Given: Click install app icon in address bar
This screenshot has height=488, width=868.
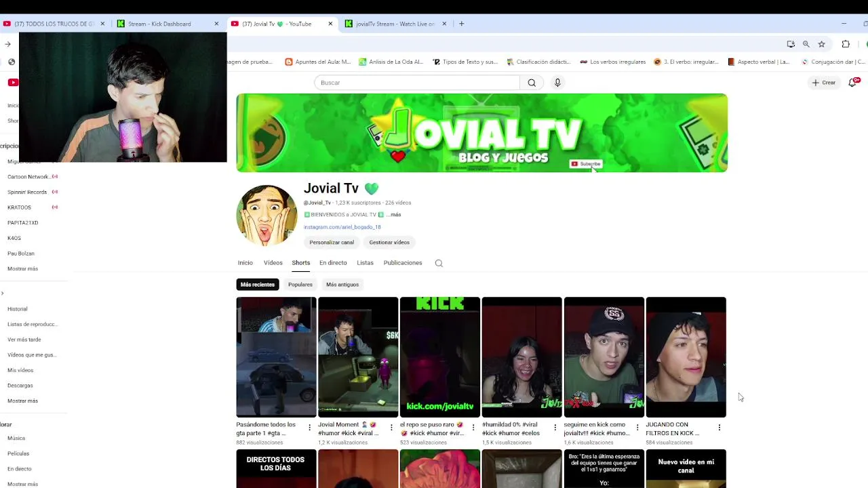Looking at the screenshot, I should point(791,44).
